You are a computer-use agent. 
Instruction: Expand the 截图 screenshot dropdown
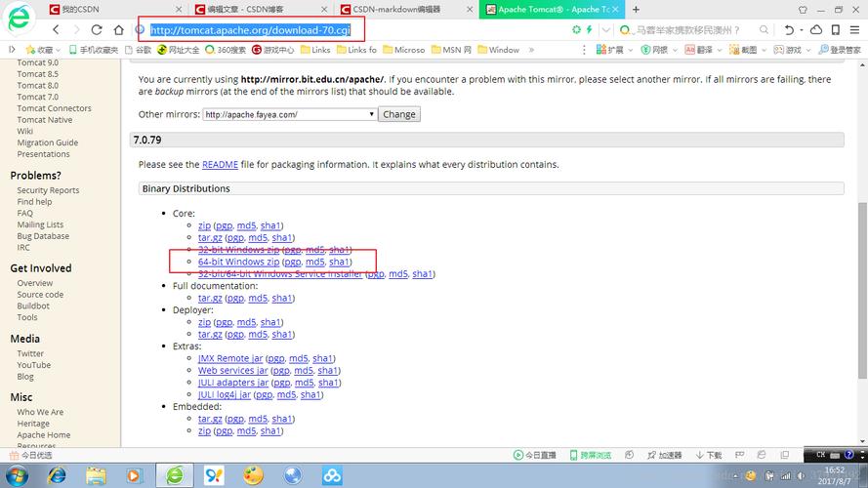pyautogui.click(x=764, y=50)
